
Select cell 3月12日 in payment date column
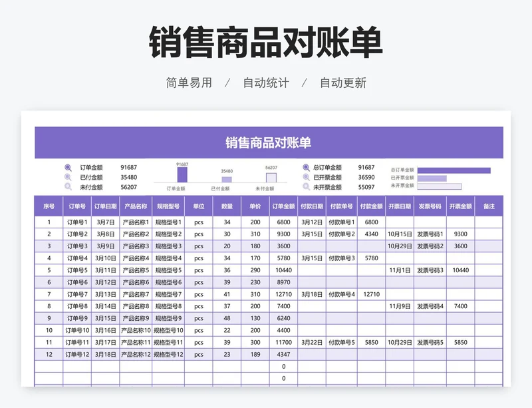312,222
